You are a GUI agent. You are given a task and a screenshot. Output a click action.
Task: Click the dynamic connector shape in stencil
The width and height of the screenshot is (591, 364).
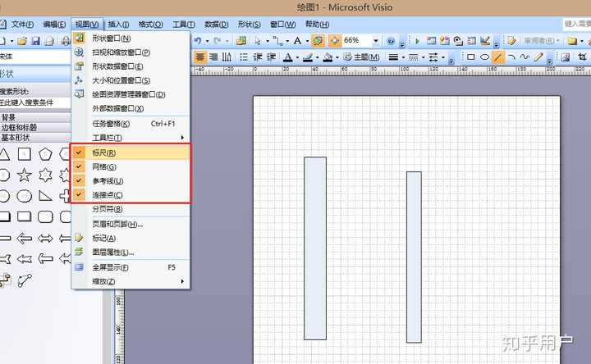[5, 280]
